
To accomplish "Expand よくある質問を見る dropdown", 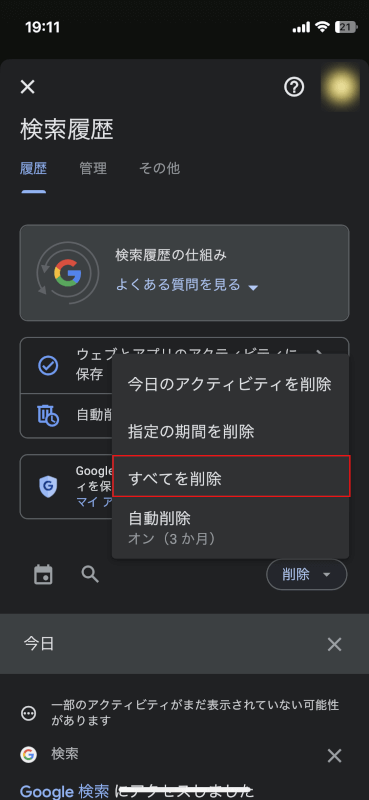I will 187,285.
